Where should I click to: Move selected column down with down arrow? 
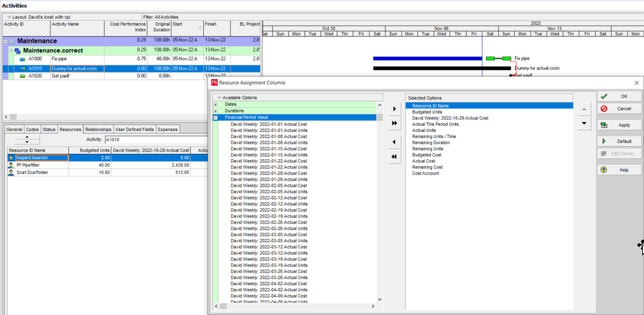(584, 123)
